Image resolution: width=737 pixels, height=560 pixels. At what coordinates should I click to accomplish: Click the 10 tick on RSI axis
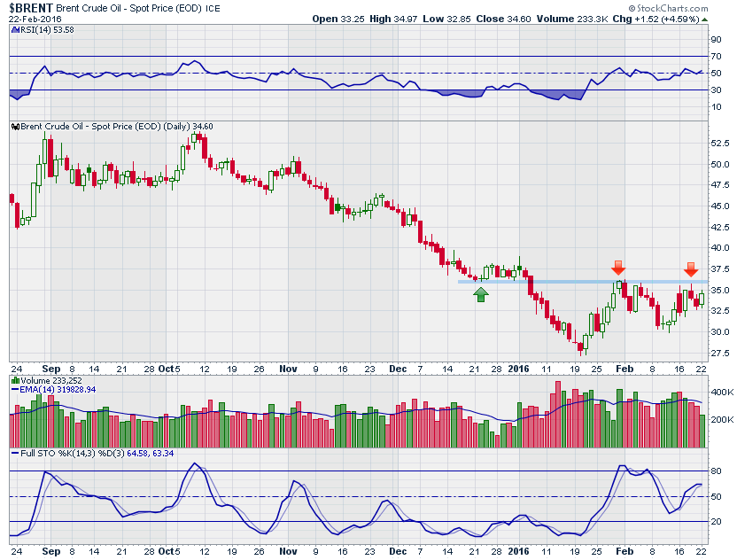(x=716, y=106)
